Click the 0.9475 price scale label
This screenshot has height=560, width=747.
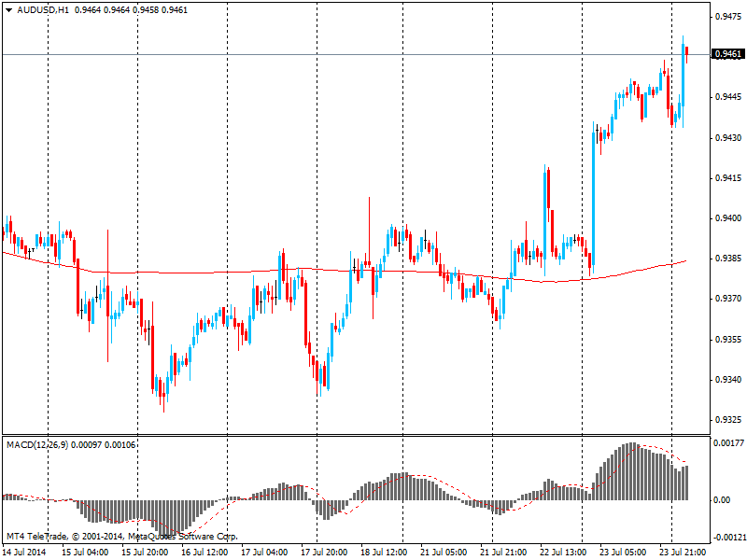click(x=728, y=17)
